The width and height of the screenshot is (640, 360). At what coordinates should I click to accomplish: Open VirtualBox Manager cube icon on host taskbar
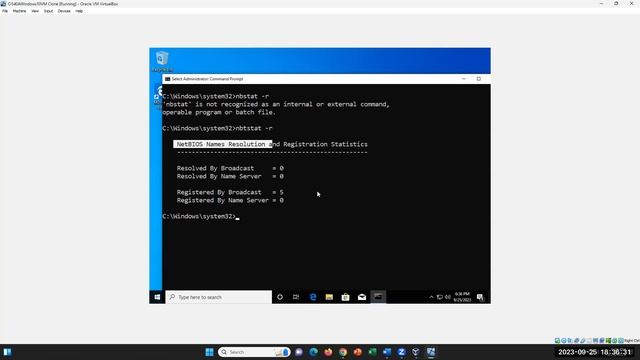(416, 352)
